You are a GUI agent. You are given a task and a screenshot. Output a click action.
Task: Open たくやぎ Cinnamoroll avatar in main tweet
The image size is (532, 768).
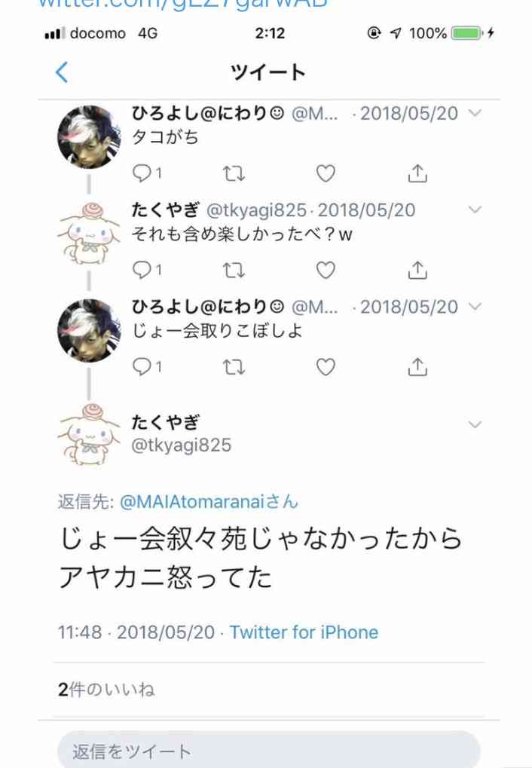pyautogui.click(x=89, y=434)
